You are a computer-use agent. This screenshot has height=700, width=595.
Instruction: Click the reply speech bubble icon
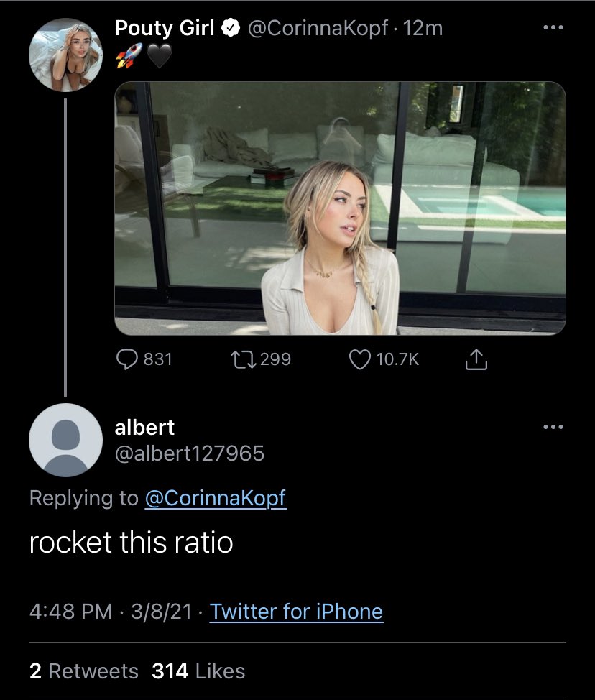(127, 359)
